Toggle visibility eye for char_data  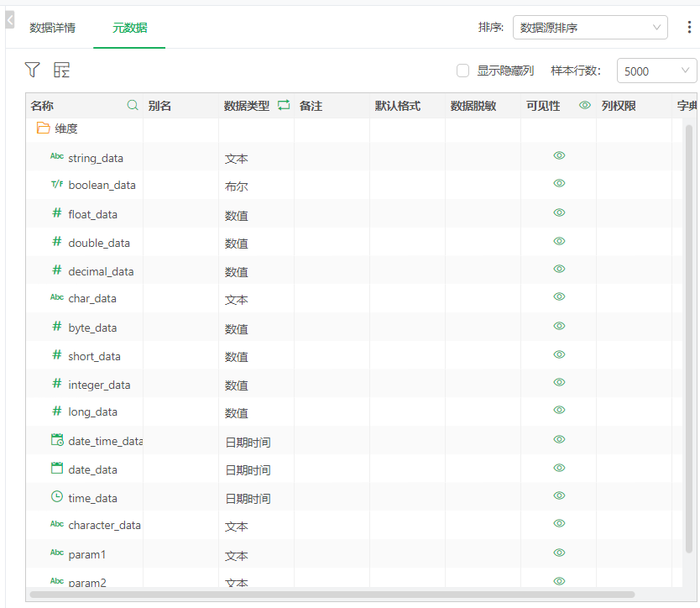[x=559, y=296]
